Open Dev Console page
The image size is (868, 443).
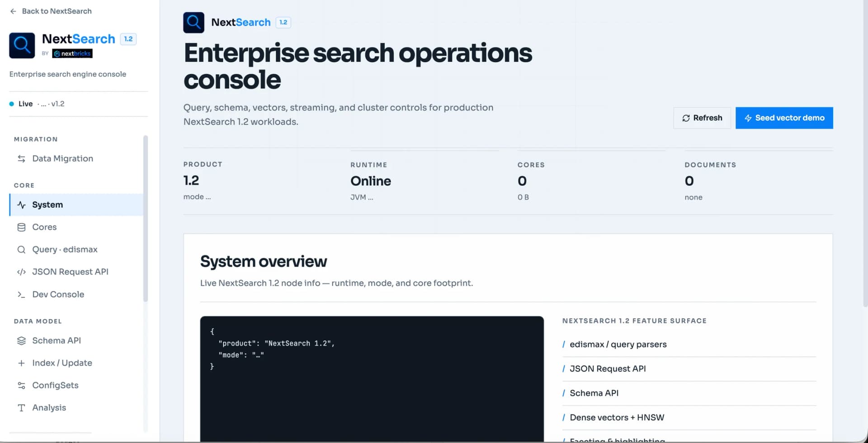(x=76, y=295)
